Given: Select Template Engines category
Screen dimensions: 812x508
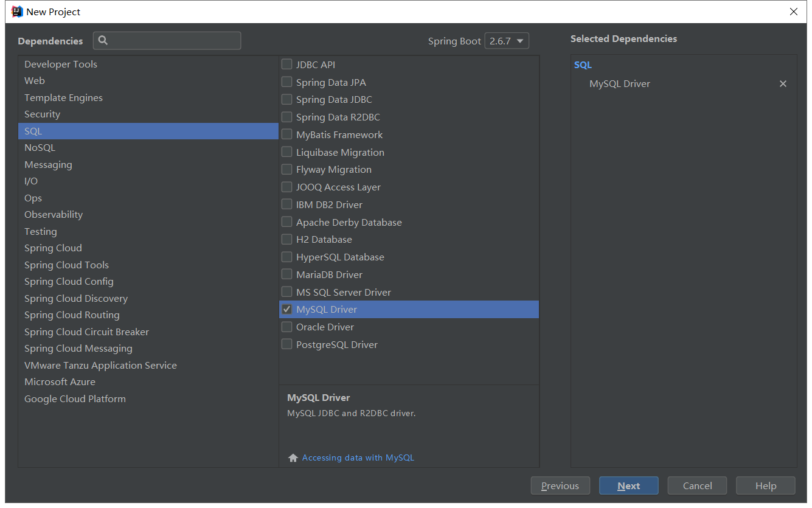Looking at the screenshot, I should [x=148, y=97].
